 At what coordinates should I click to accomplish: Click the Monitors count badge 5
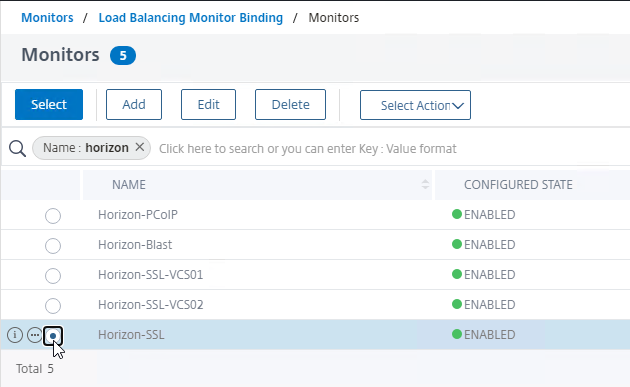(x=123, y=55)
